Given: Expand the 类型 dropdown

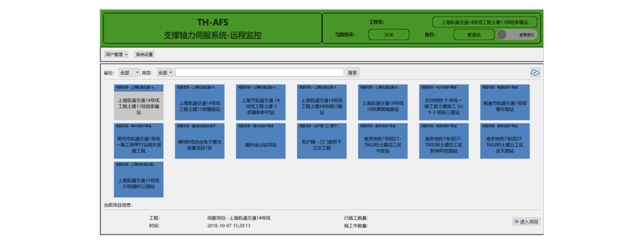Looking at the screenshot, I should coord(165,73).
